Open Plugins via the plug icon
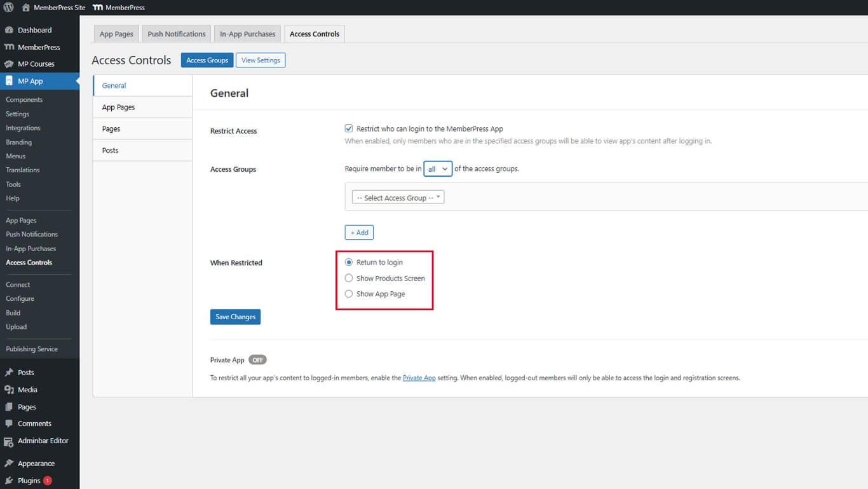Image resolution: width=868 pixels, height=489 pixels. click(9, 481)
